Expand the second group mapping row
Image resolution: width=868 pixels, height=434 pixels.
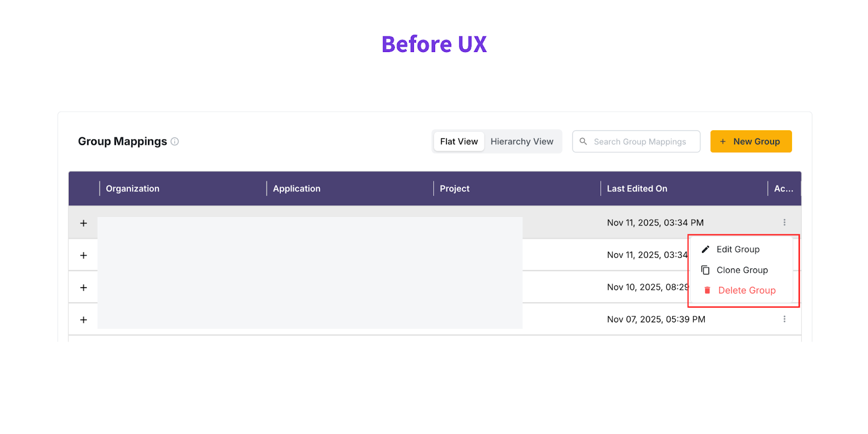click(84, 256)
